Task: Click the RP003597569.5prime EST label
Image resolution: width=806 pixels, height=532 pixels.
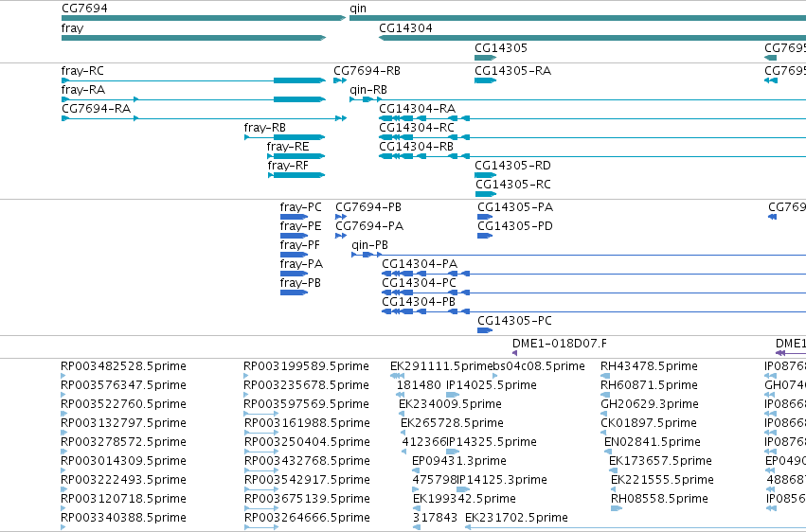Action: pyautogui.click(x=306, y=404)
